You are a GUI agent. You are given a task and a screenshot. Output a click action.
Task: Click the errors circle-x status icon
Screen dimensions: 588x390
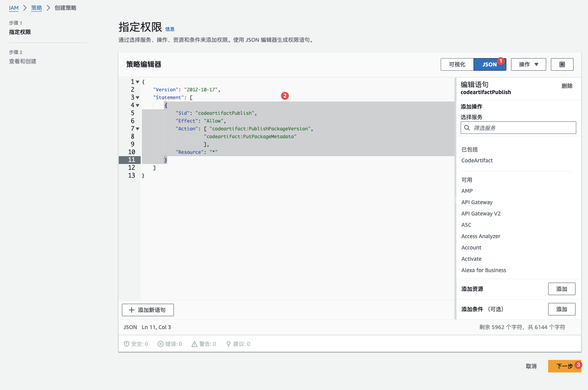tap(160, 344)
